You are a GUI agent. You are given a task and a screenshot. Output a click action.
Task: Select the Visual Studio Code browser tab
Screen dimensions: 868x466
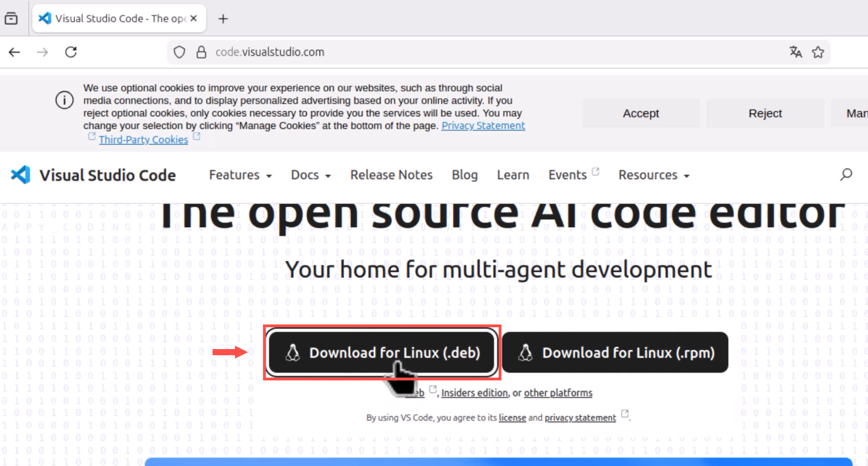click(x=119, y=18)
